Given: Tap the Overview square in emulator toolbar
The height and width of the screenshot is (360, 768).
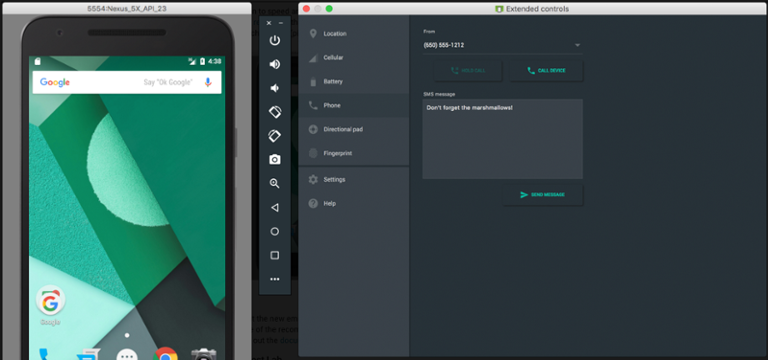Looking at the screenshot, I should [275, 255].
